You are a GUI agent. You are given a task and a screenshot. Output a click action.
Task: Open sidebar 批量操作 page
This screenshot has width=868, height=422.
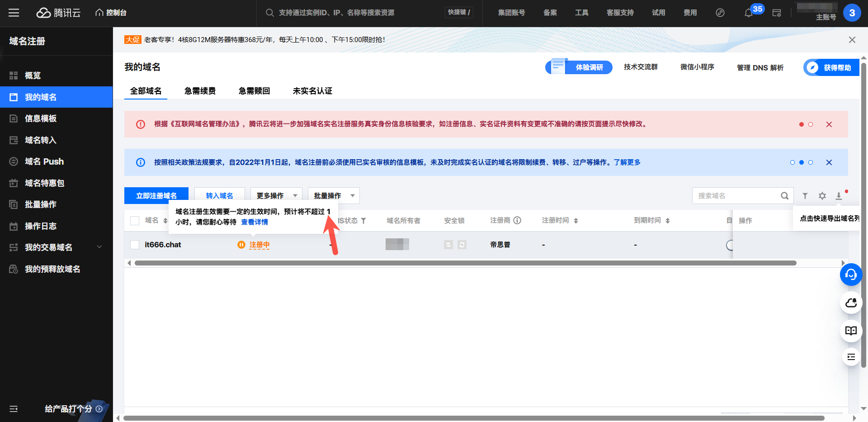click(57, 204)
